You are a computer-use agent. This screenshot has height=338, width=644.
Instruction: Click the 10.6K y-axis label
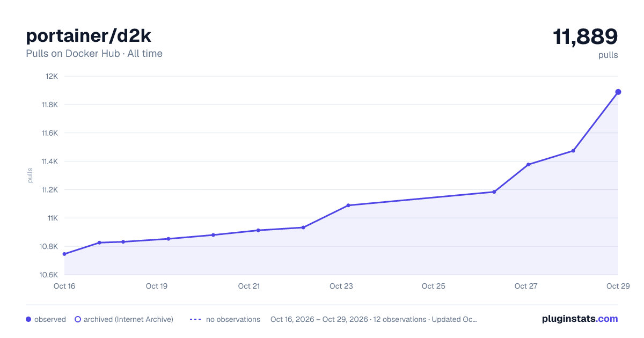49,275
